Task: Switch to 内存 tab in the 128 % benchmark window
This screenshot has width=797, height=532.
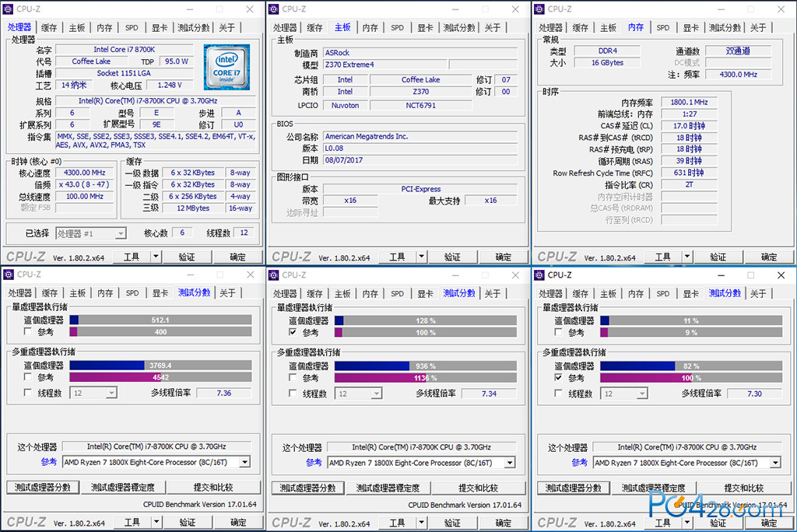Action: click(370, 293)
